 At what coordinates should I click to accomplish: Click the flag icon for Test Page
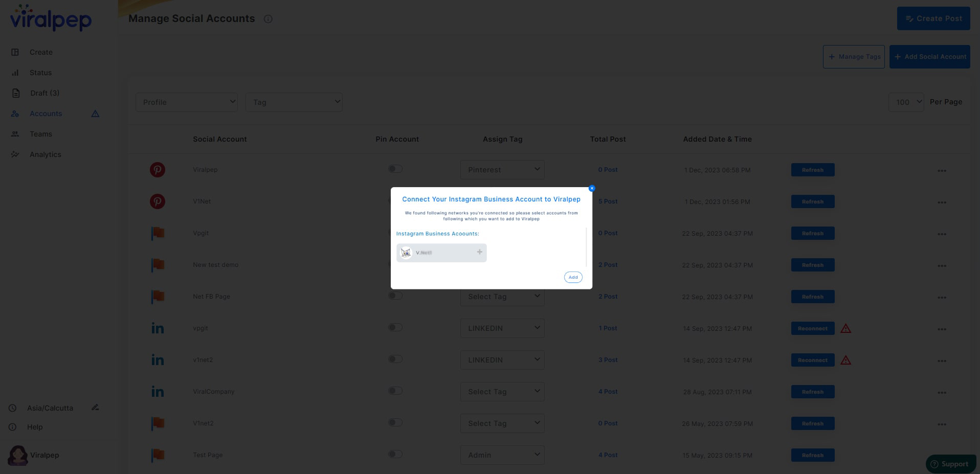pos(158,455)
